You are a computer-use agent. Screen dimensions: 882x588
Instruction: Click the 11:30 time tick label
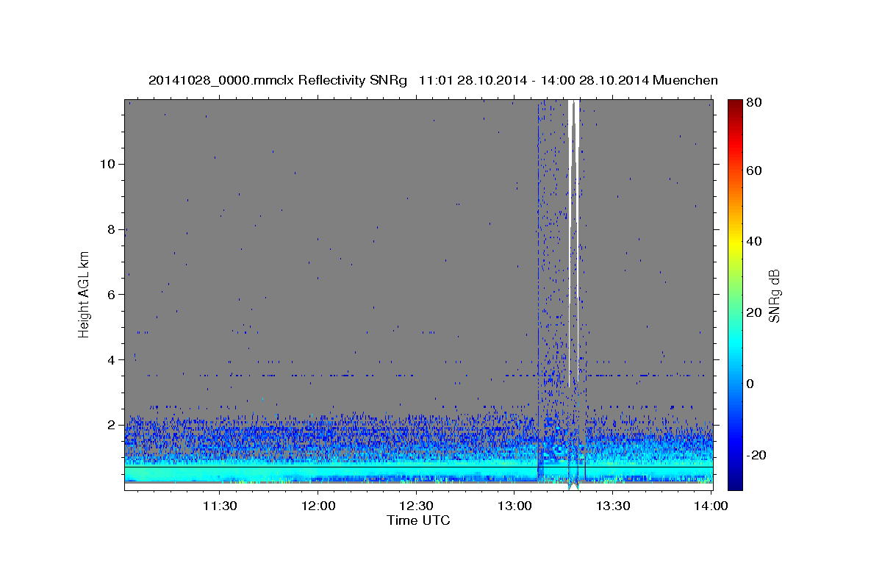point(220,506)
